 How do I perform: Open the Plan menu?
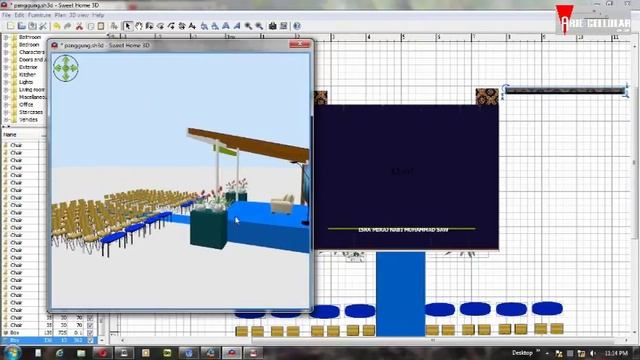(x=60, y=15)
